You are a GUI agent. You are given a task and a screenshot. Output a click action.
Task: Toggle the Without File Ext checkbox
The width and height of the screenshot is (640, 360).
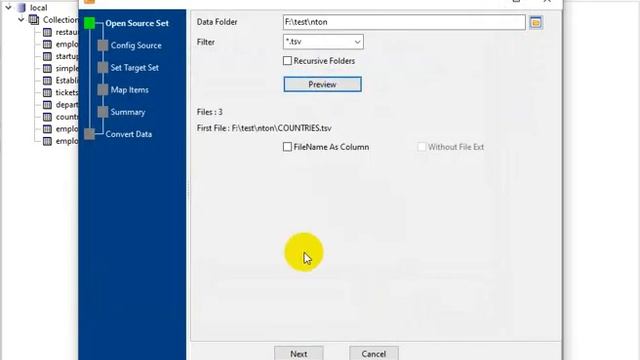(x=422, y=147)
